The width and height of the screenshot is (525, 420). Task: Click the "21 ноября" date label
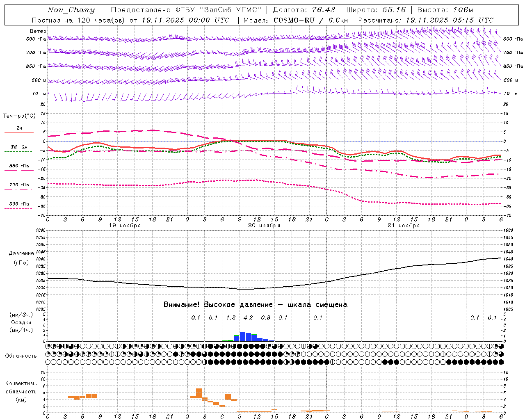[x=404, y=226]
